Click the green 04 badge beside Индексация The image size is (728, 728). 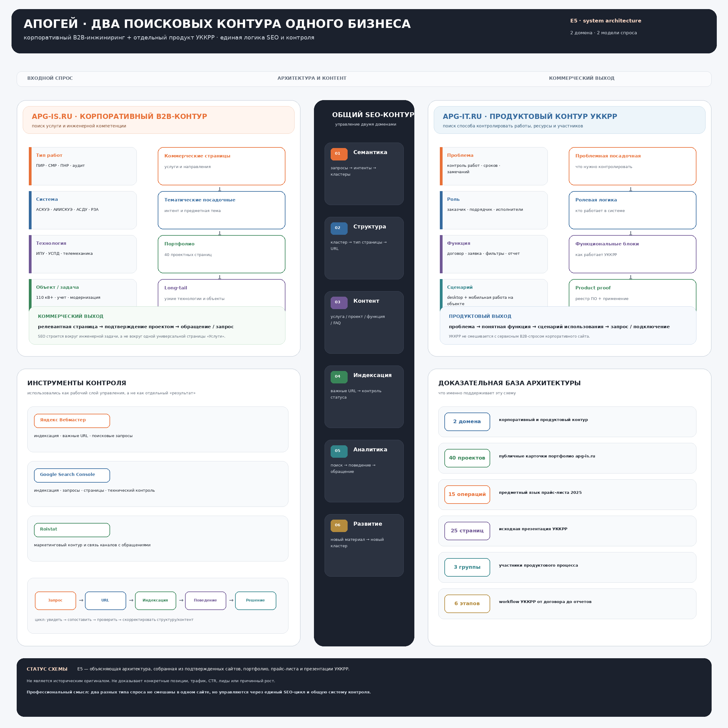click(339, 377)
